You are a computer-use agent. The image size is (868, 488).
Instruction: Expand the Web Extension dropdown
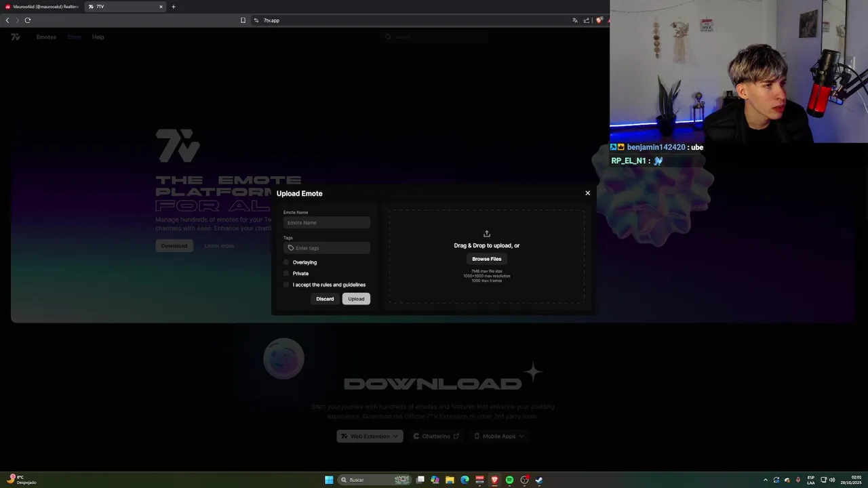pyautogui.click(x=370, y=436)
